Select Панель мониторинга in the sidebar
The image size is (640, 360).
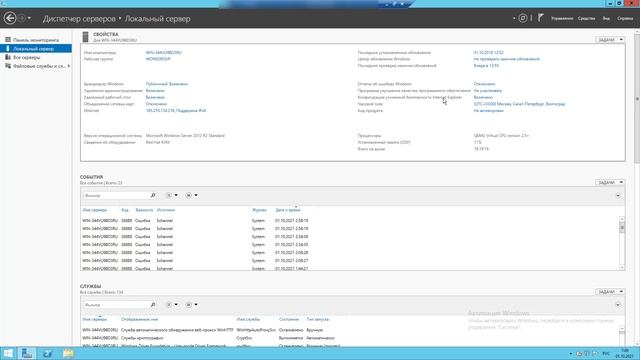coord(36,40)
